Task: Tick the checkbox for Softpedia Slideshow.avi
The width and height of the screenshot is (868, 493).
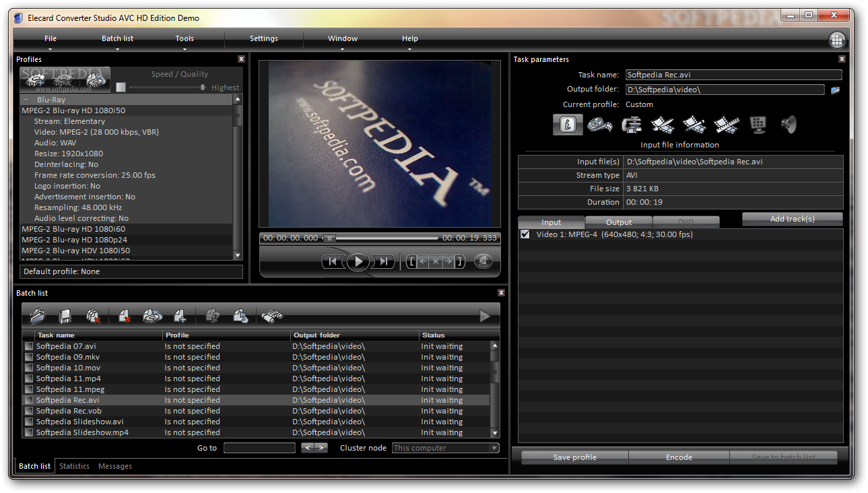Action: pos(29,422)
